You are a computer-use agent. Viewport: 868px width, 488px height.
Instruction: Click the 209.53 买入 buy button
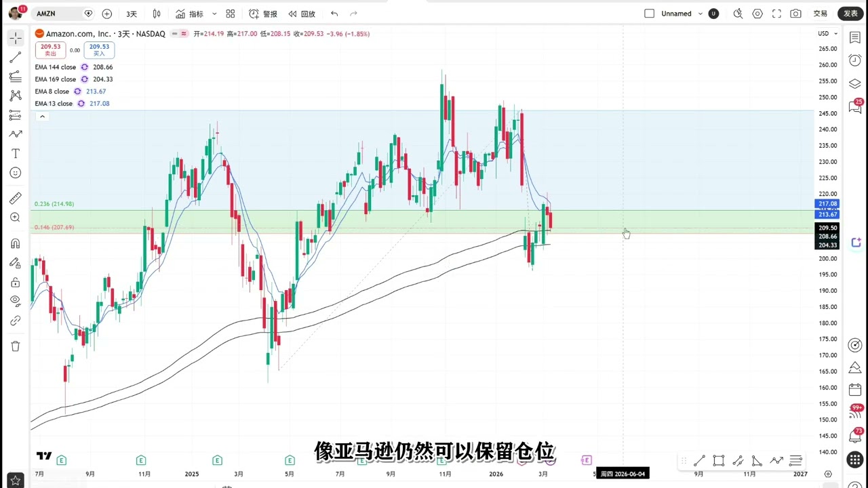pos(99,50)
